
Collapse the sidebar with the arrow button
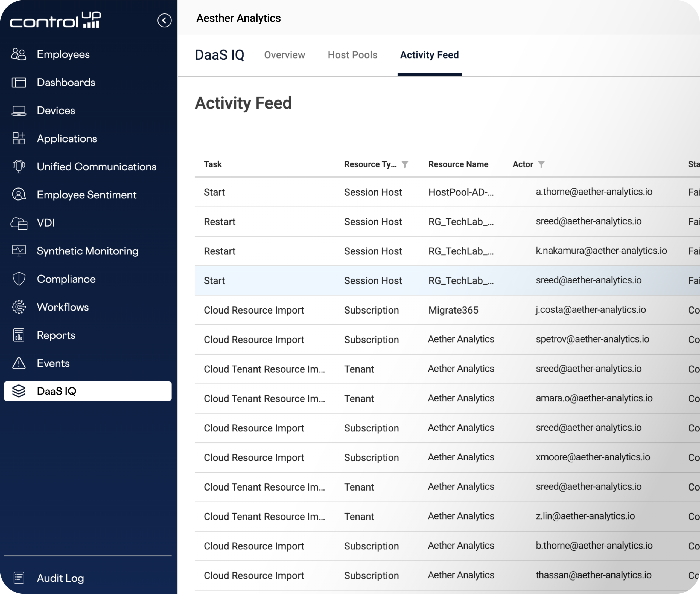point(164,21)
